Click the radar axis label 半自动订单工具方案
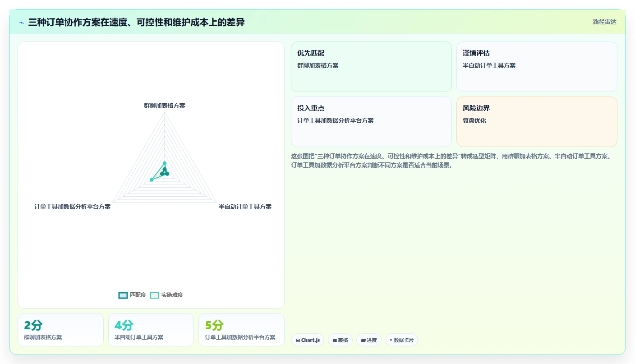 click(x=245, y=207)
